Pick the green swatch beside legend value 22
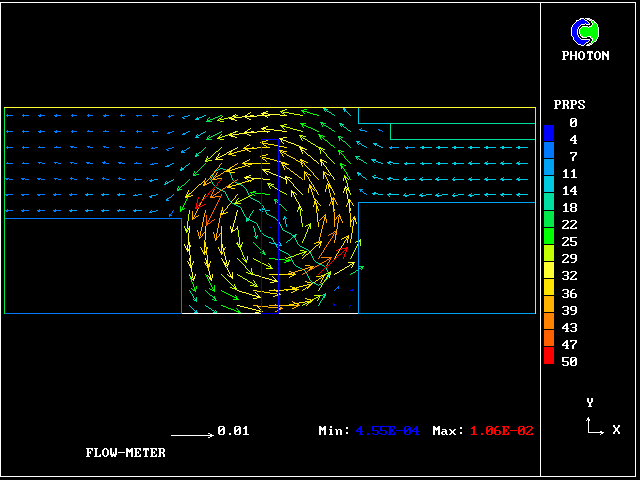 coord(549,225)
